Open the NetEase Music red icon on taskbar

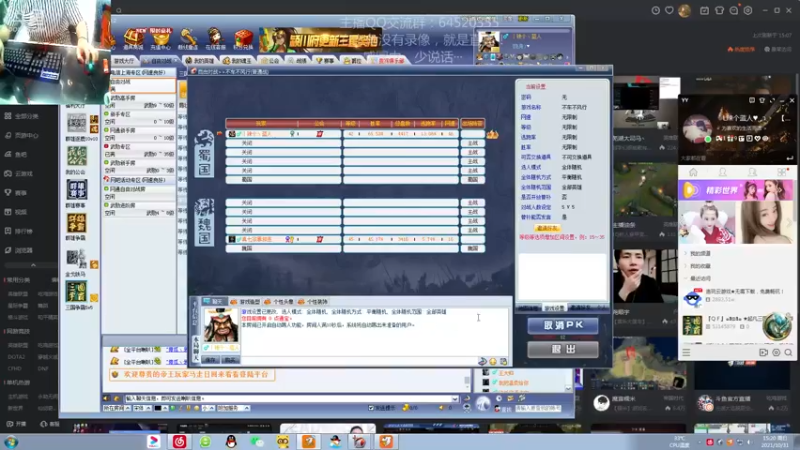point(180,441)
